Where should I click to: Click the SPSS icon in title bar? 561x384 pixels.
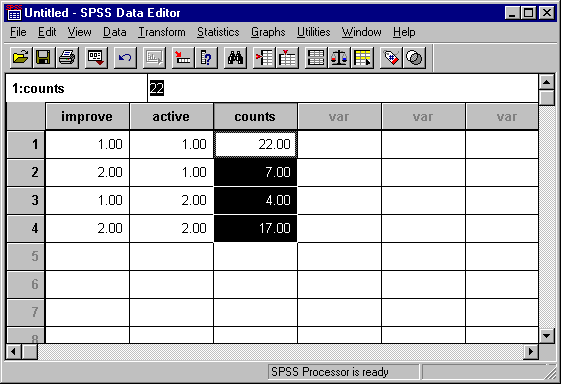14,13
